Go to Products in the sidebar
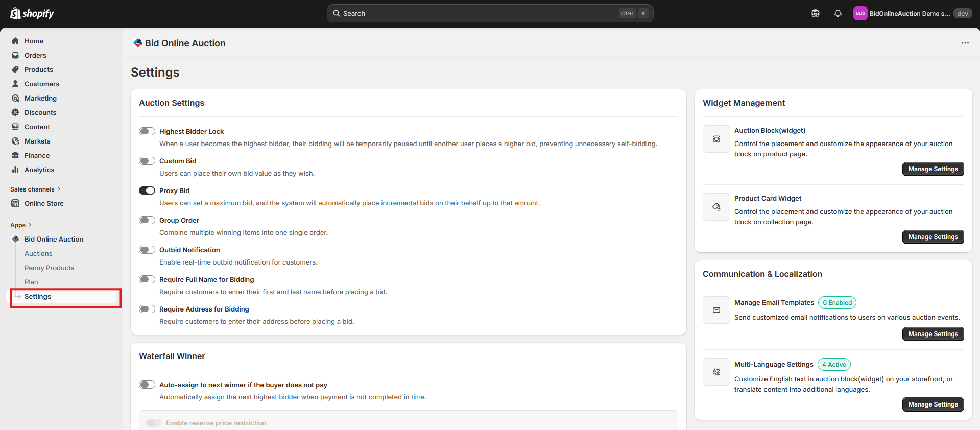Viewport: 980px width, 430px height. click(39, 69)
